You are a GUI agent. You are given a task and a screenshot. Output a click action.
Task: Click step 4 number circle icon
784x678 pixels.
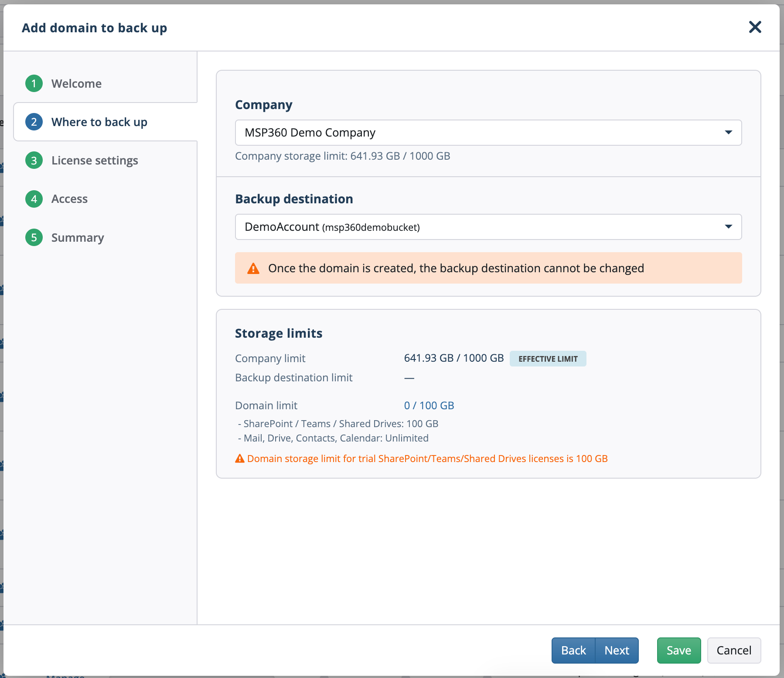pyautogui.click(x=34, y=199)
